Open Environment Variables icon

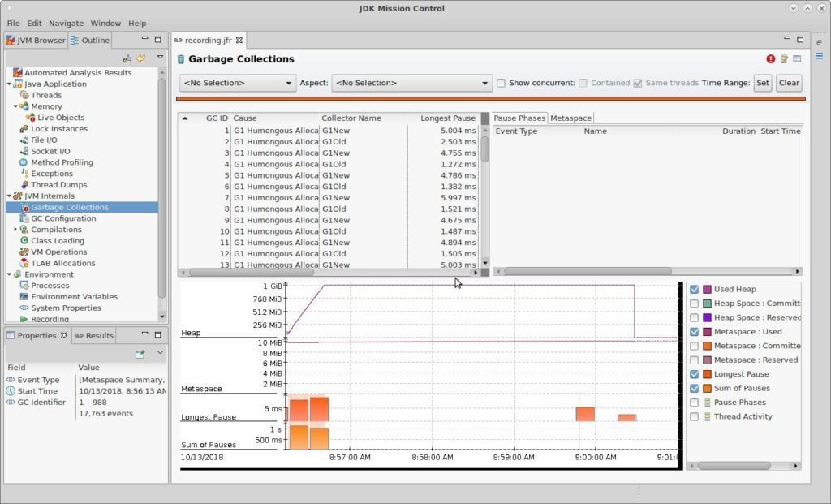pyautogui.click(x=24, y=297)
